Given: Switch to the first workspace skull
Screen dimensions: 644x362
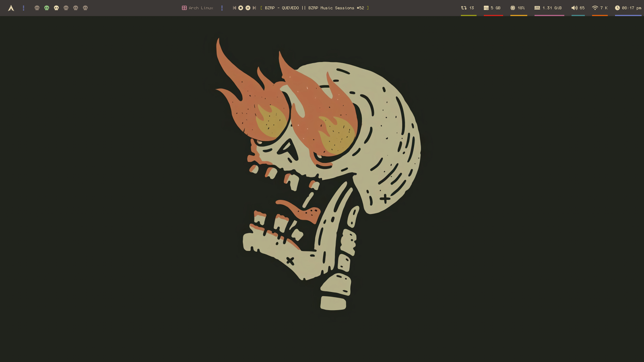Looking at the screenshot, I should pos(37,8).
